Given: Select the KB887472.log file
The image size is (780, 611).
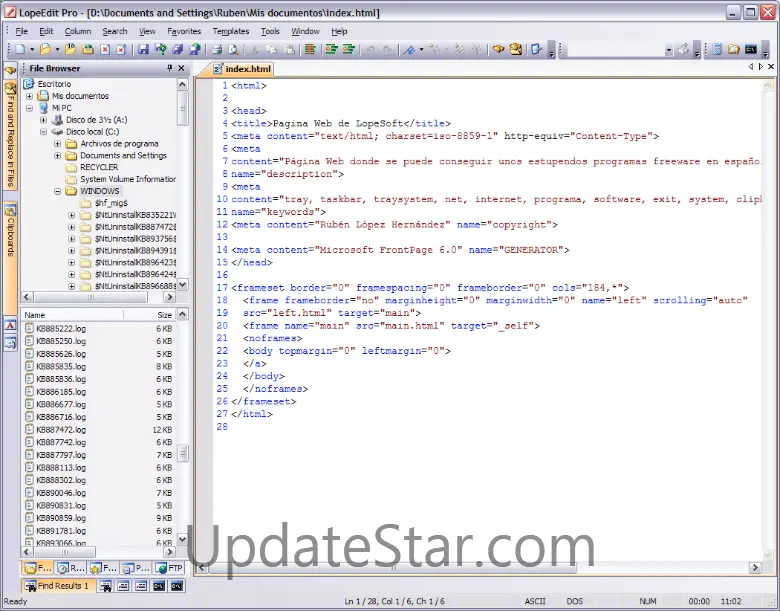Looking at the screenshot, I should coord(61,429).
